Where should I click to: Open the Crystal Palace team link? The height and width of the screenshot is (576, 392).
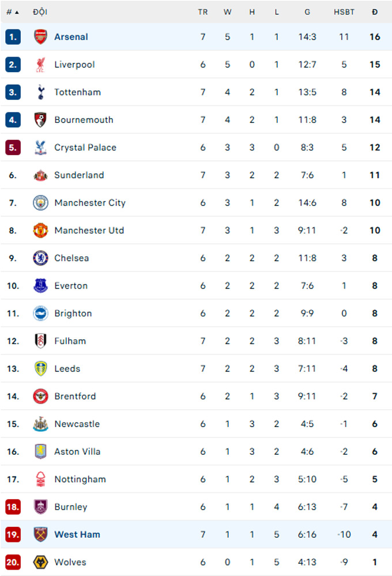[85, 148]
